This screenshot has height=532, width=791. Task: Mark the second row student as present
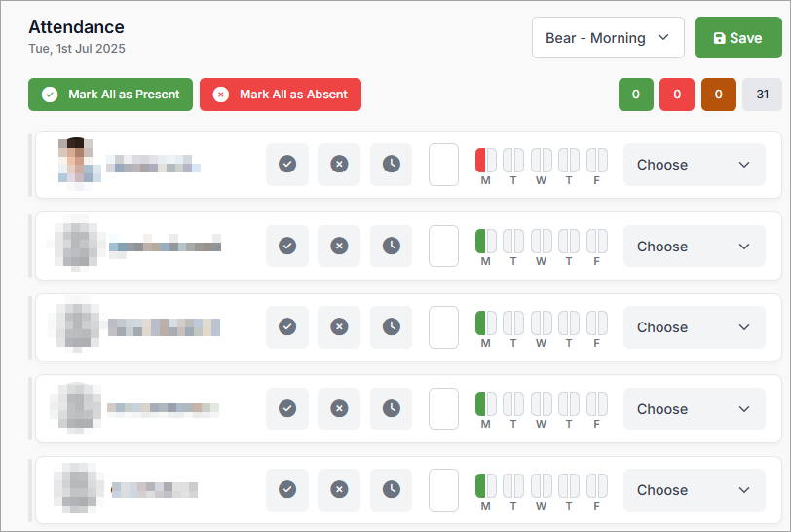tap(287, 246)
